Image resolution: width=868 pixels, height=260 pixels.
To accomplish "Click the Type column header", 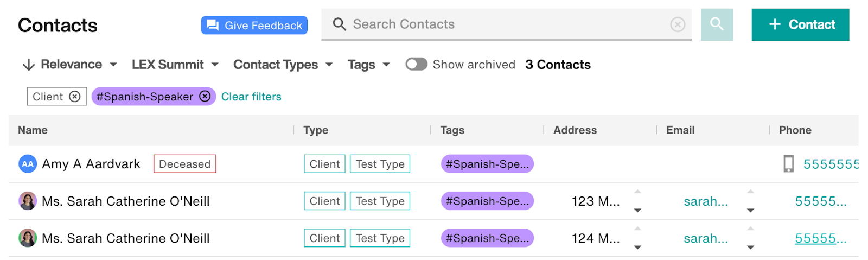I will (x=316, y=130).
